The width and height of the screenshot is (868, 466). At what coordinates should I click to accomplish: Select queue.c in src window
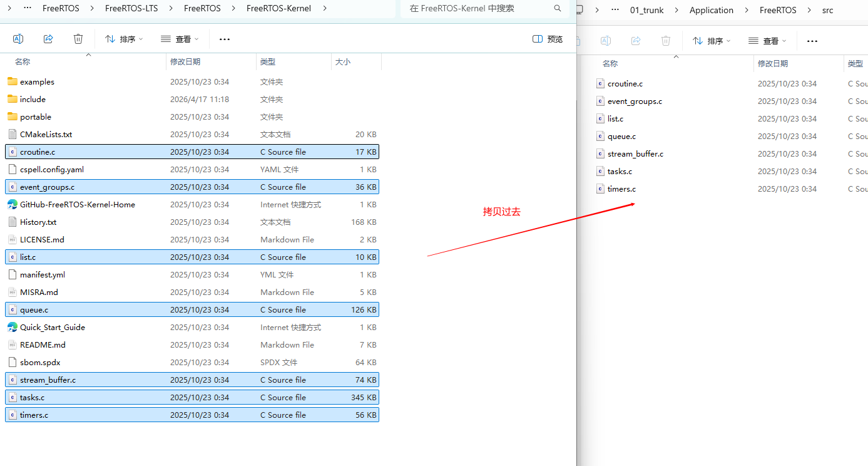click(x=621, y=136)
